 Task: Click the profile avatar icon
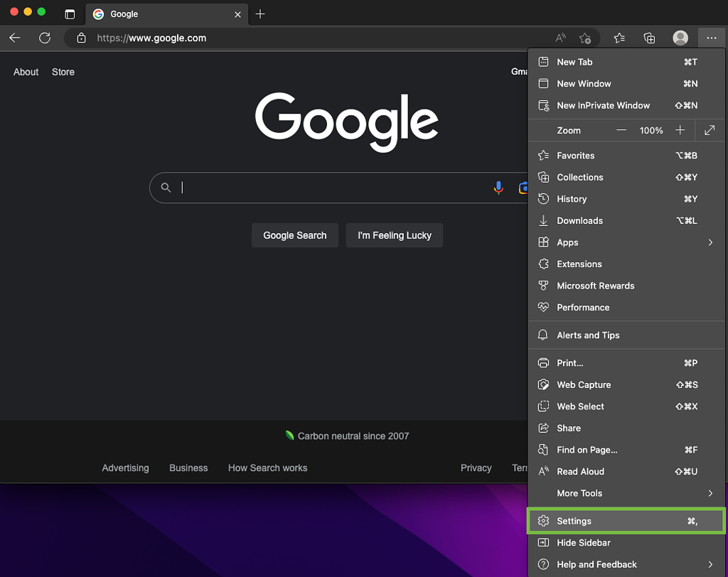tap(680, 38)
